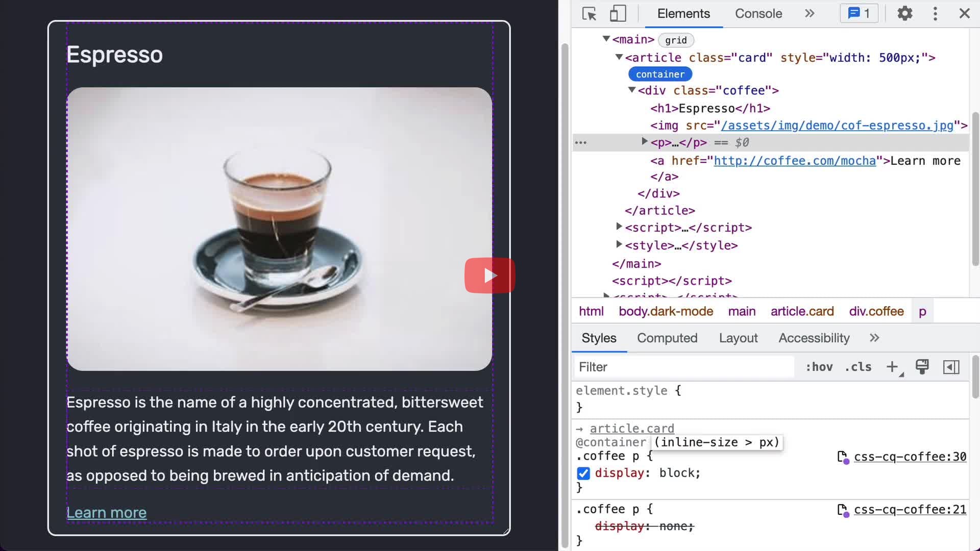Open the css-cq-coffee:21 source link

click(x=910, y=510)
